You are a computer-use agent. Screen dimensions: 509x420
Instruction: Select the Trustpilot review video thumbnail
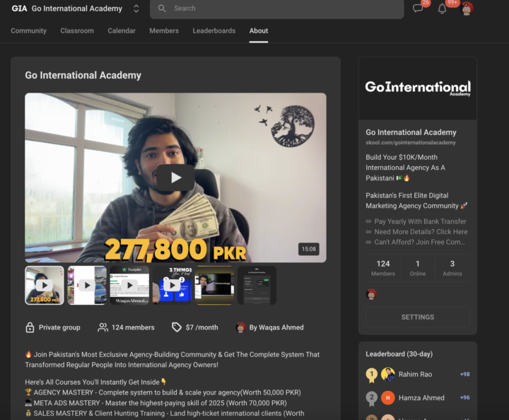(x=129, y=285)
